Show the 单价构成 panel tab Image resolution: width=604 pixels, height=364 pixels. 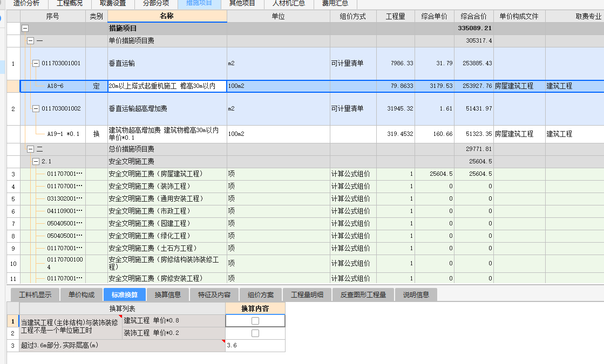(82, 295)
